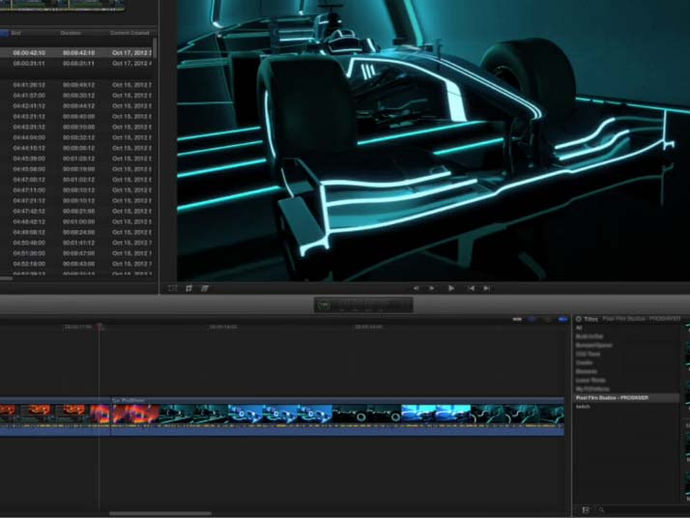690x518 pixels.
Task: Click the viewer's race car image
Action: (x=433, y=140)
